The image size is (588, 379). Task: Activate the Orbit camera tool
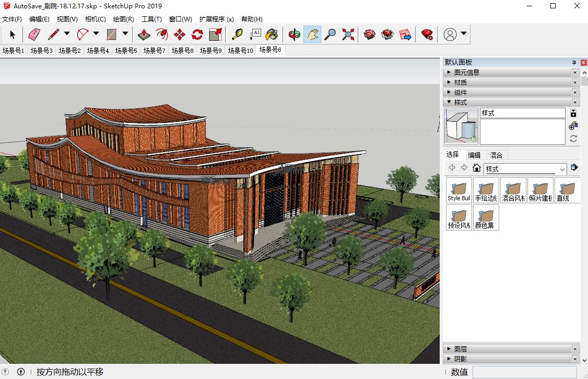tap(295, 35)
